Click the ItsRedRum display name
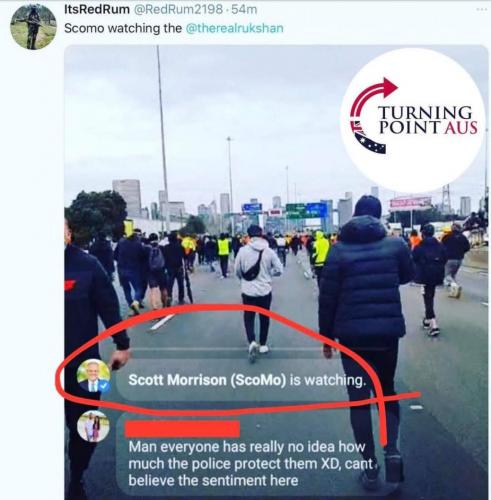491x500 pixels. click(97, 9)
